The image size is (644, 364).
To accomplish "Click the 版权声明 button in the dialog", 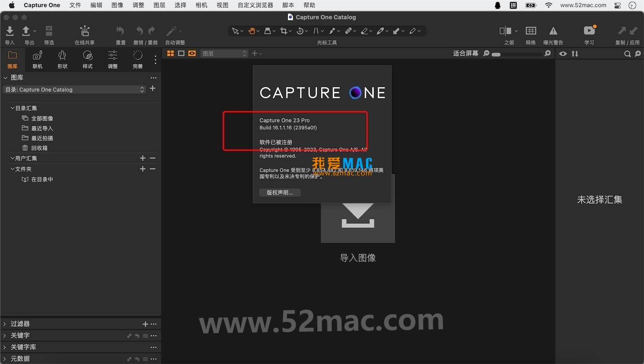I will [x=279, y=192].
